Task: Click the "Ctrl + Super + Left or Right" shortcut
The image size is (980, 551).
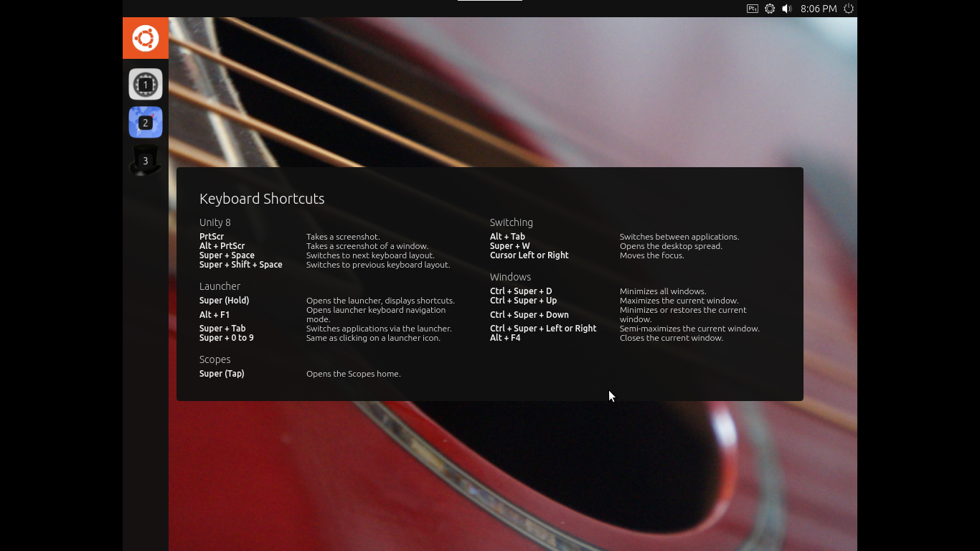Action: point(543,329)
